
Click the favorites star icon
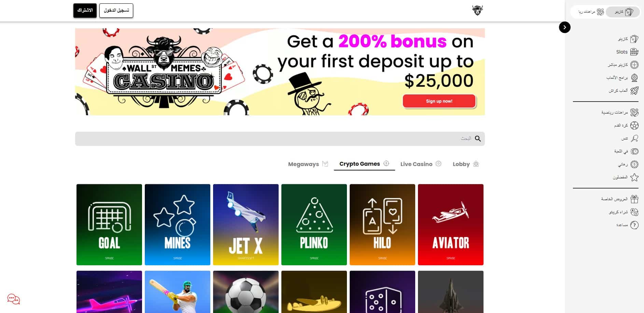[634, 177]
